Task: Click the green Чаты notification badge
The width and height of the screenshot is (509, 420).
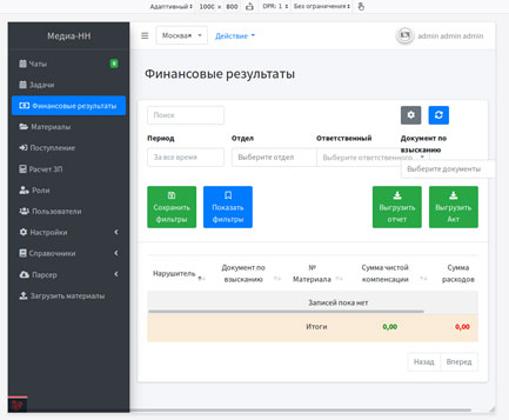Action: point(114,63)
